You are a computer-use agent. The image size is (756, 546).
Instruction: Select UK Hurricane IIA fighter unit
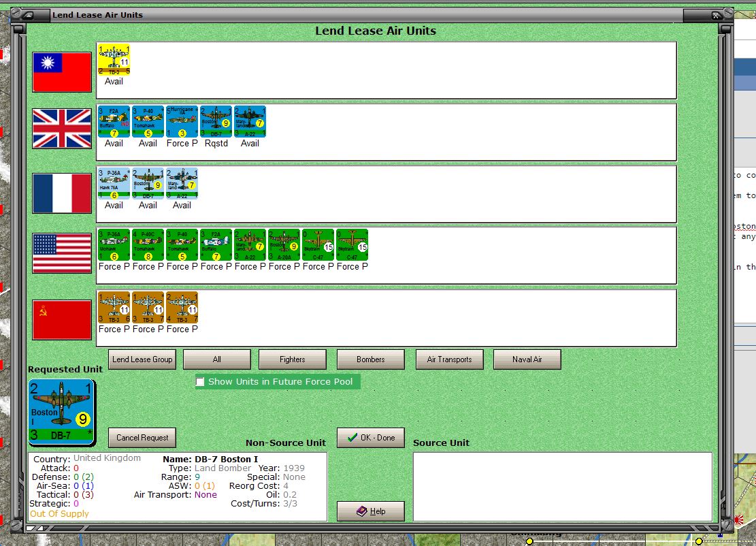pyautogui.click(x=182, y=121)
